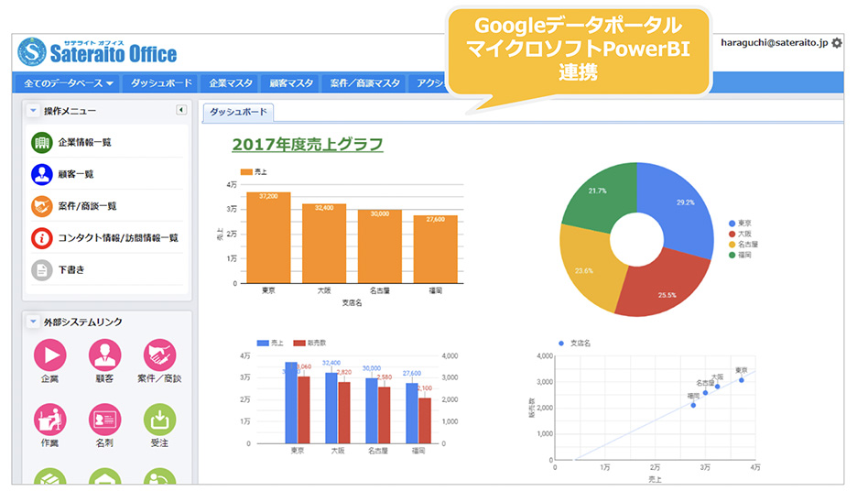The width and height of the screenshot is (868, 502).
Task: Click the 企業情報一覧 menu link
Action: click(85, 142)
